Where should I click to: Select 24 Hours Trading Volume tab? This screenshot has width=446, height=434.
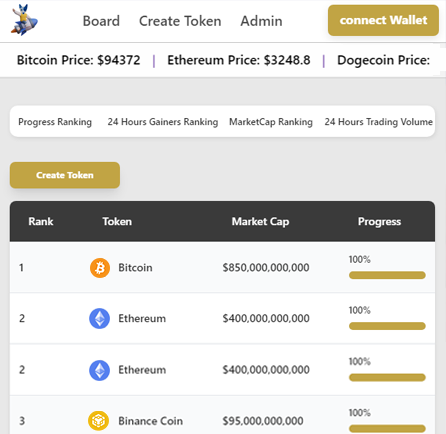[379, 122]
